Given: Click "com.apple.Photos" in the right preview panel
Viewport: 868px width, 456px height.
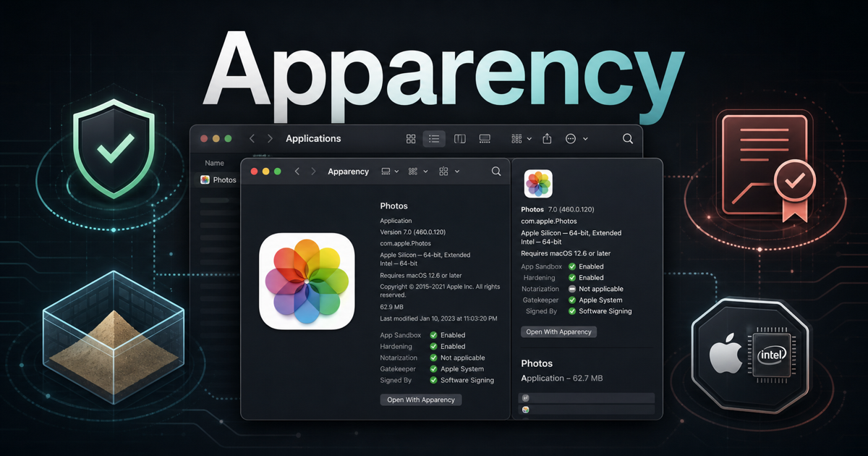Looking at the screenshot, I should [x=549, y=221].
